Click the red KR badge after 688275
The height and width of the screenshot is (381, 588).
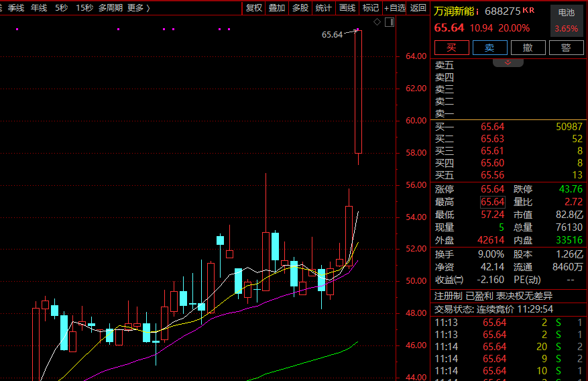pyautogui.click(x=528, y=11)
